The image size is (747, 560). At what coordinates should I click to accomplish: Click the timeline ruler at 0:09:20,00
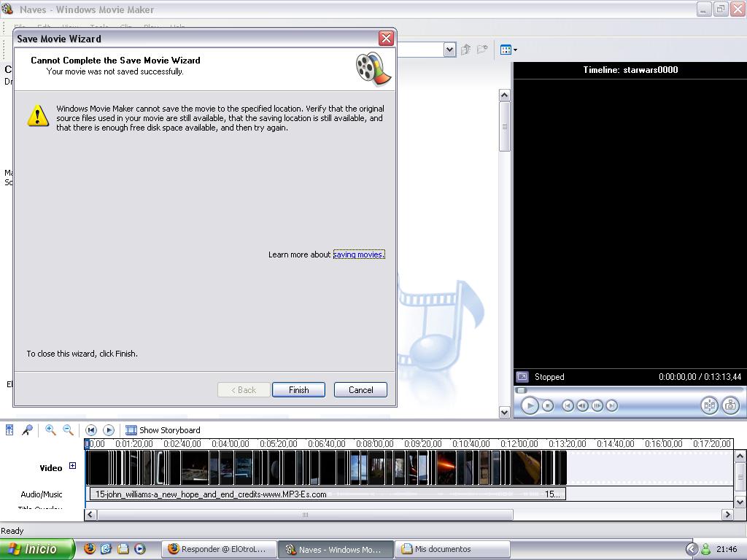pyautogui.click(x=422, y=443)
